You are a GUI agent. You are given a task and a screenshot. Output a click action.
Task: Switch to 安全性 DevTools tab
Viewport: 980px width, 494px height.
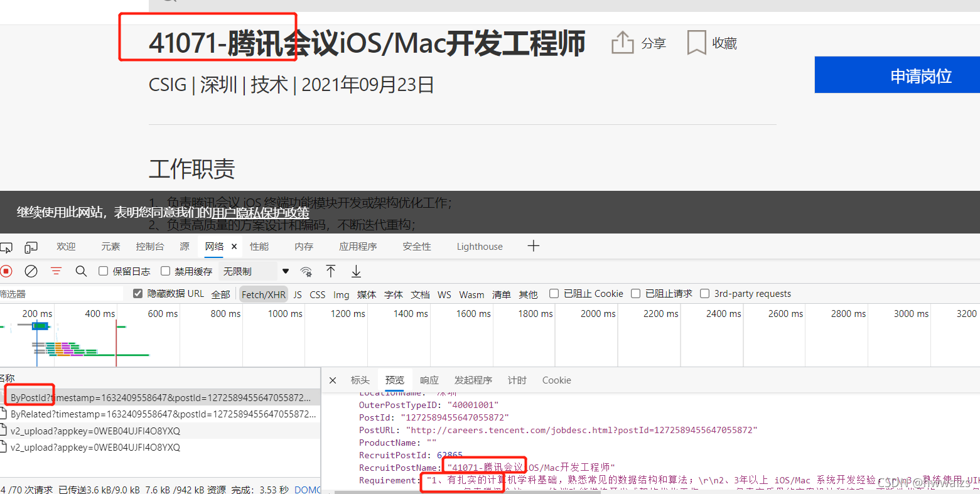point(417,247)
